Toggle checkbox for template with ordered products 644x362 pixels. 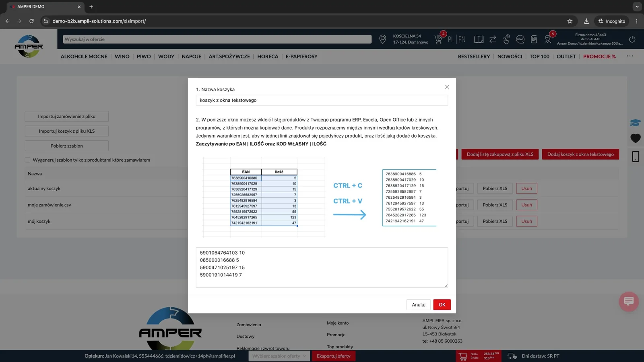coord(27,160)
